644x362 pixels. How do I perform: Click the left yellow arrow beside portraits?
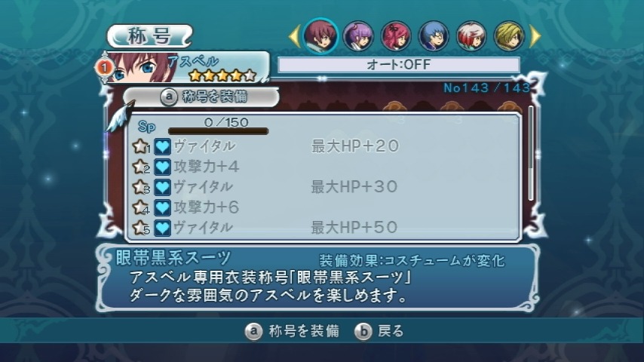coord(295,36)
